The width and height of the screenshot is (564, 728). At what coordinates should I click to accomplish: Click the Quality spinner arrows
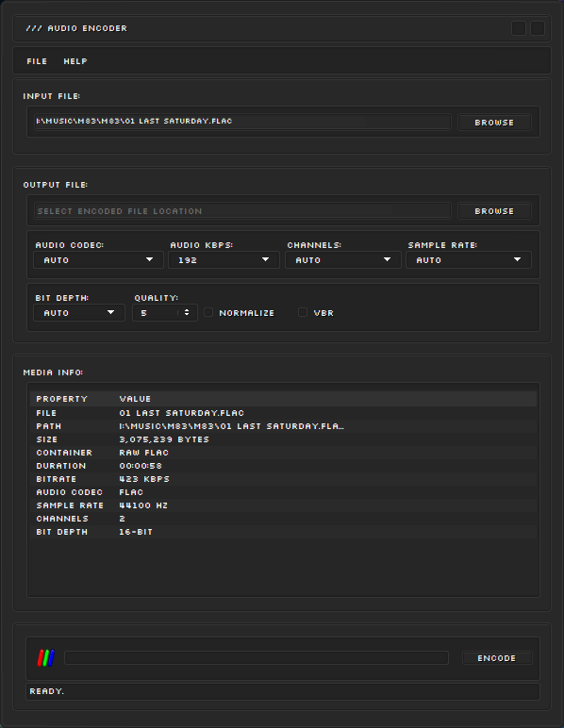187,312
